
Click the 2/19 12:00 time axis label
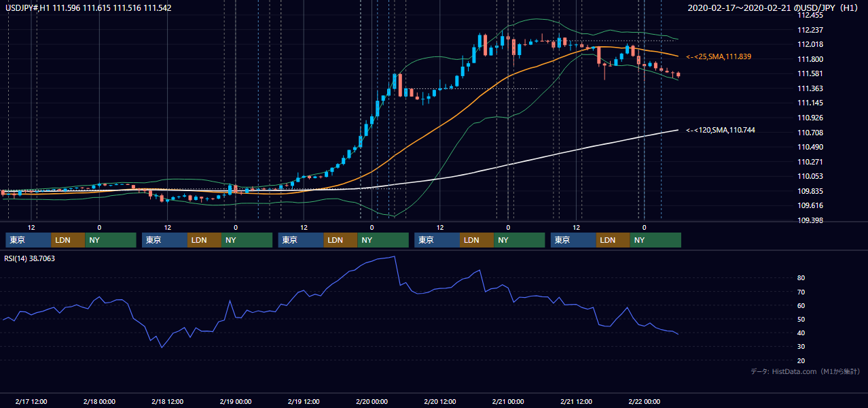304,402
